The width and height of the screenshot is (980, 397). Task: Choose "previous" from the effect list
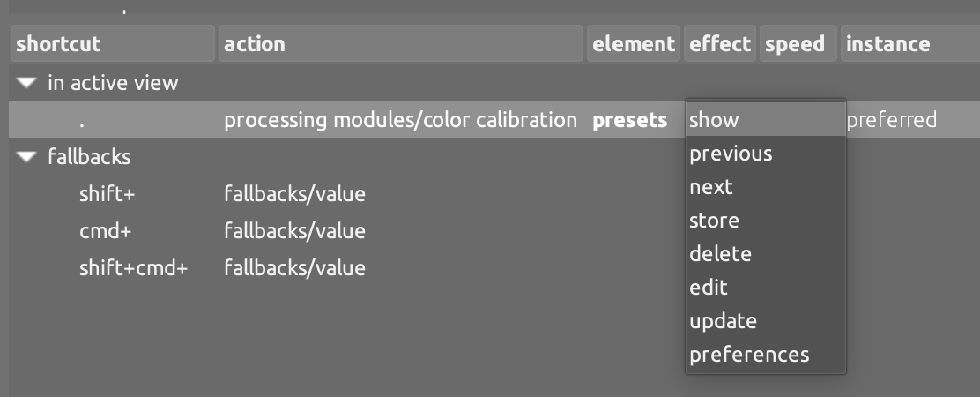pyautogui.click(x=731, y=154)
